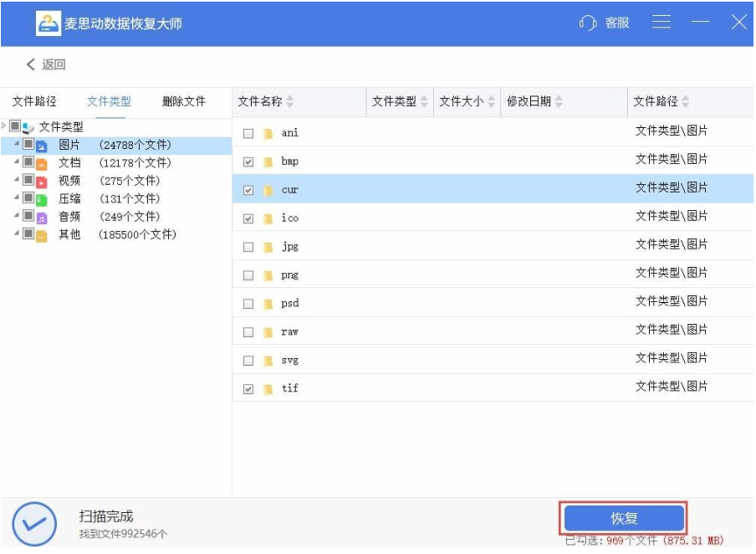The height and width of the screenshot is (554, 756).
Task: Uncheck the bmp folder checkbox
Action: pos(248,162)
